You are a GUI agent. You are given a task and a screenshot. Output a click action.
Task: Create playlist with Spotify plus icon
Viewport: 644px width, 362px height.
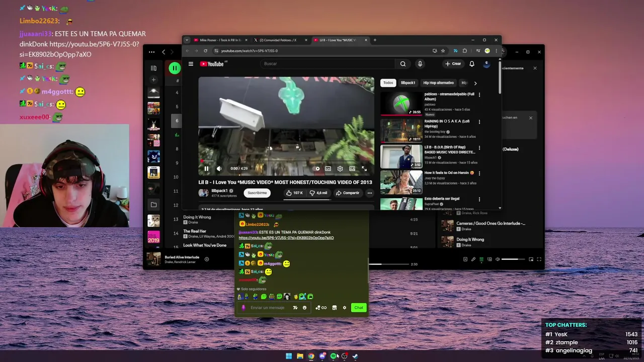153,80
